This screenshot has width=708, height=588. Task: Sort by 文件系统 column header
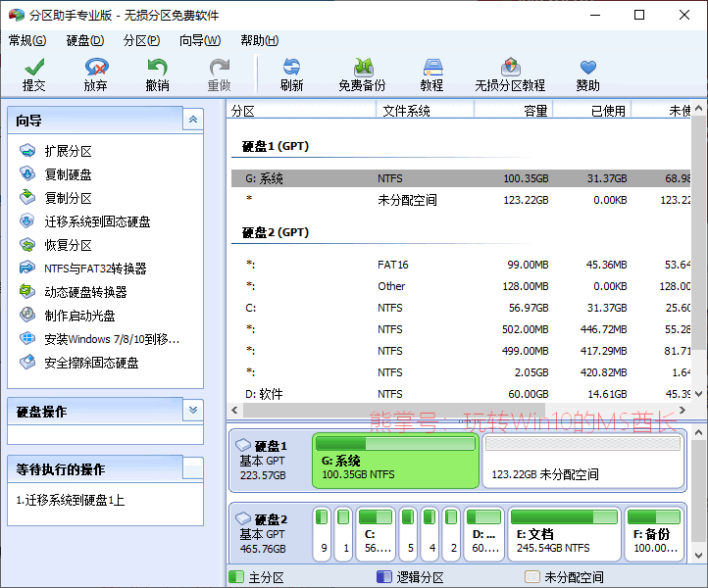425,110
